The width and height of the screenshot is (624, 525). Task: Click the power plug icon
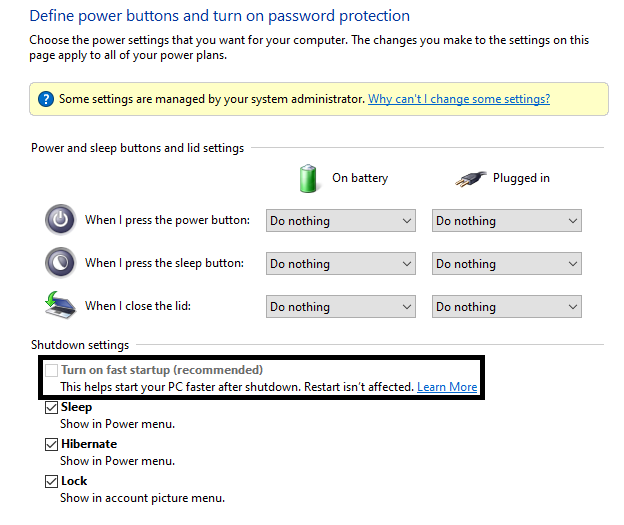point(470,179)
